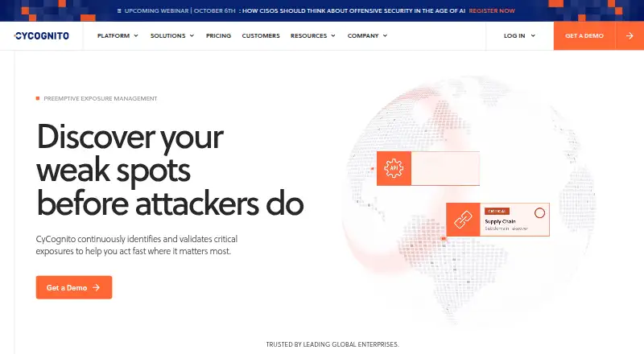
Task: Click Log In text
Action: pyautogui.click(x=514, y=35)
